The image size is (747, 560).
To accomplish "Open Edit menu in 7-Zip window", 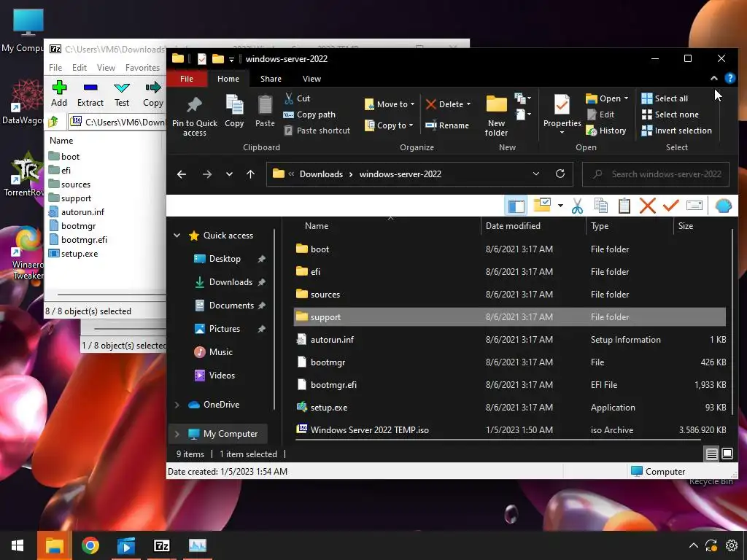I will 79,68.
